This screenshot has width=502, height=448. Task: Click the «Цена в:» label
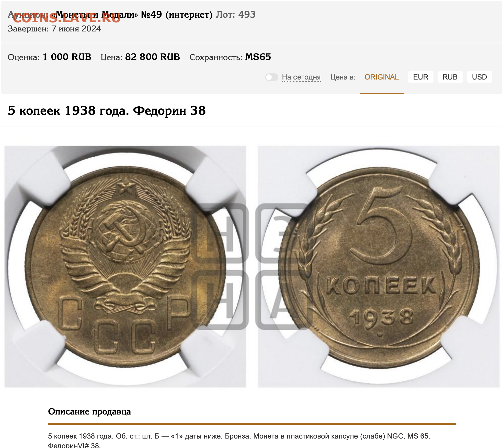coord(343,77)
